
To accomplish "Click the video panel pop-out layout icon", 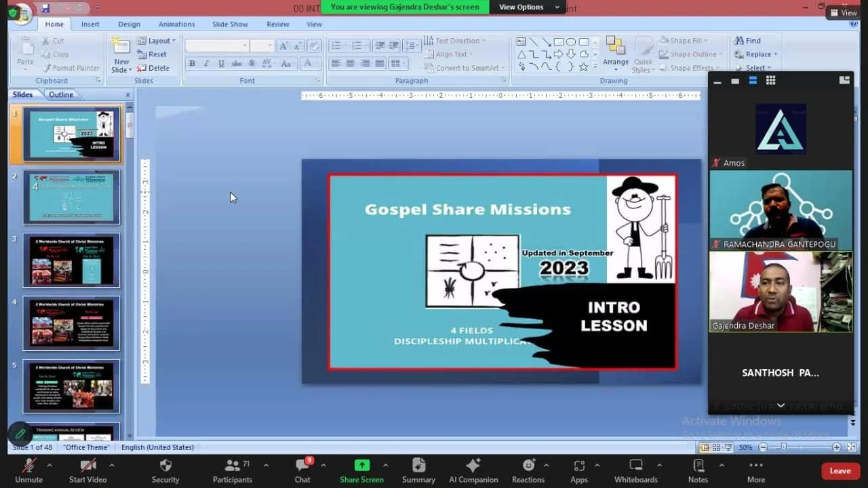I will (844, 80).
